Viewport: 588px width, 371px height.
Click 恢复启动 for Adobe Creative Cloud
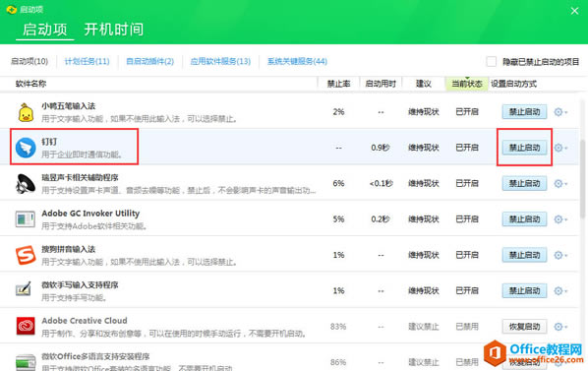click(x=524, y=327)
